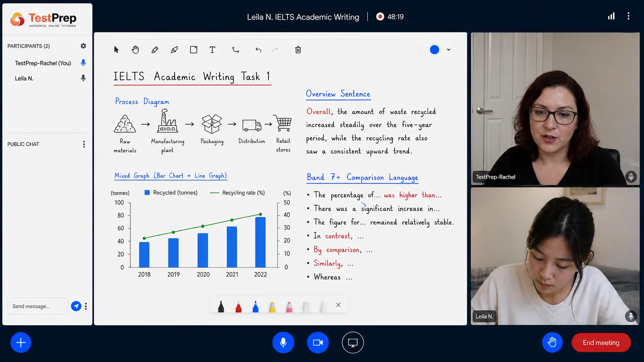The height and width of the screenshot is (362, 644).
Task: Choose the pencil drawing tool
Action: click(x=155, y=50)
